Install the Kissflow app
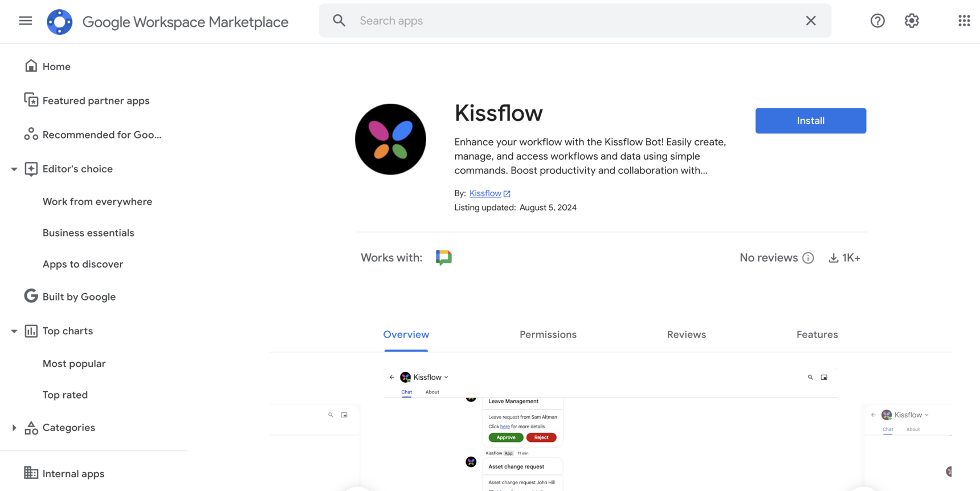 (811, 121)
